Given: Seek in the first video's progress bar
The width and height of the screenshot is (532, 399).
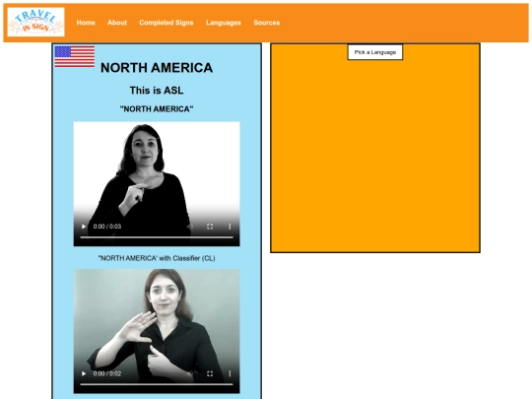Looking at the screenshot, I should [x=157, y=237].
